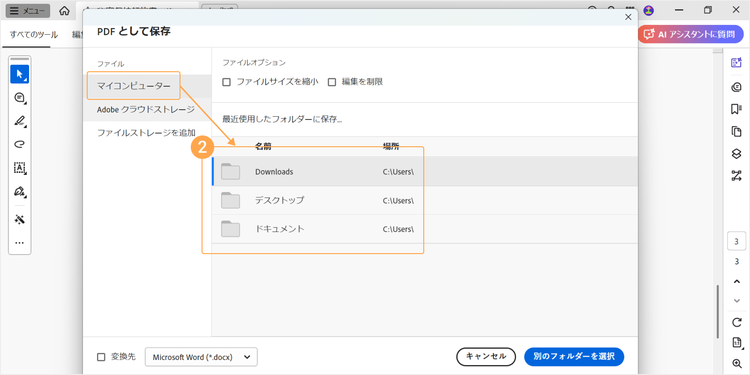Enable 編集を制限 checkbox

(332, 82)
